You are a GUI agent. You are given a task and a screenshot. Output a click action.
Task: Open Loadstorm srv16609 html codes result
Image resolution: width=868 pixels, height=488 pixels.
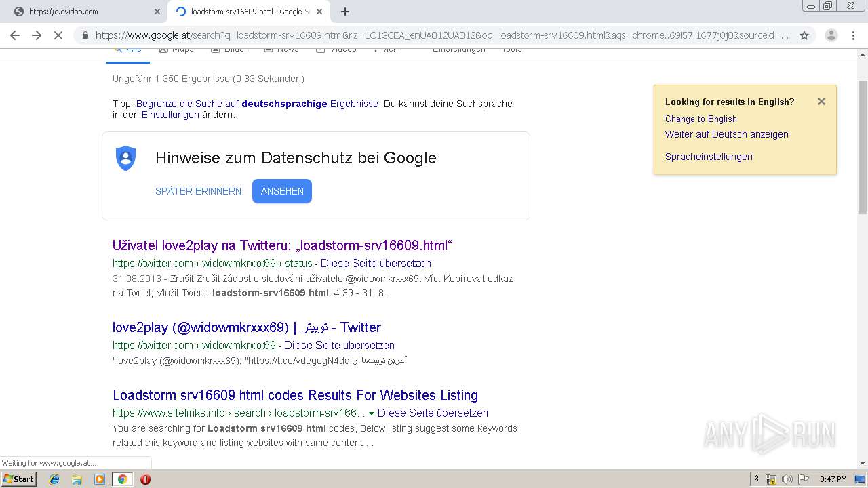295,395
